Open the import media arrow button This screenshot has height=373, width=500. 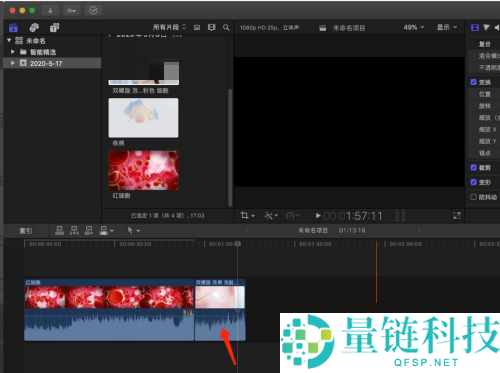pyautogui.click(x=50, y=10)
